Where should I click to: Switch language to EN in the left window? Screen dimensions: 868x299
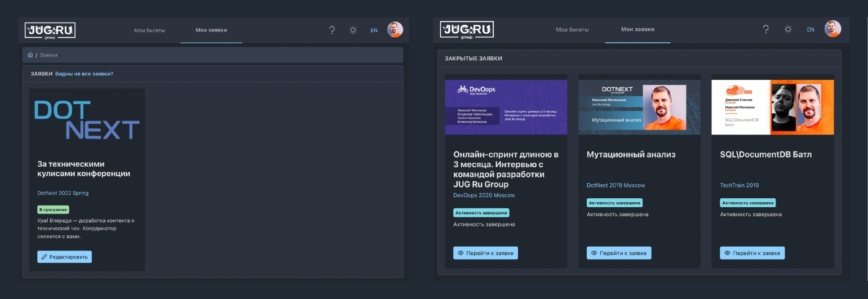click(x=374, y=30)
